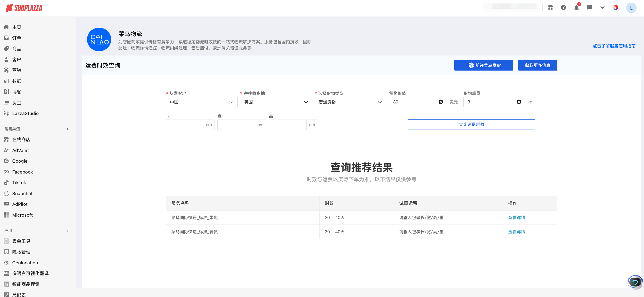Click into the 长 length input

pos(184,125)
